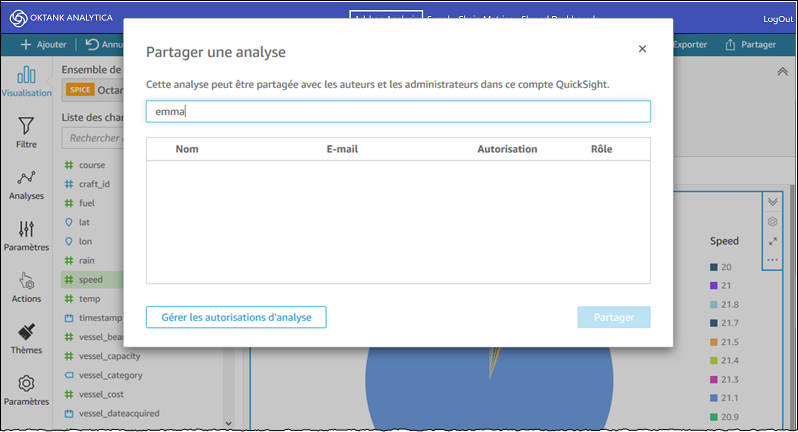Screen dimensions: 798x432
Task: Click the field list scroll-down arrow
Action: (229, 423)
